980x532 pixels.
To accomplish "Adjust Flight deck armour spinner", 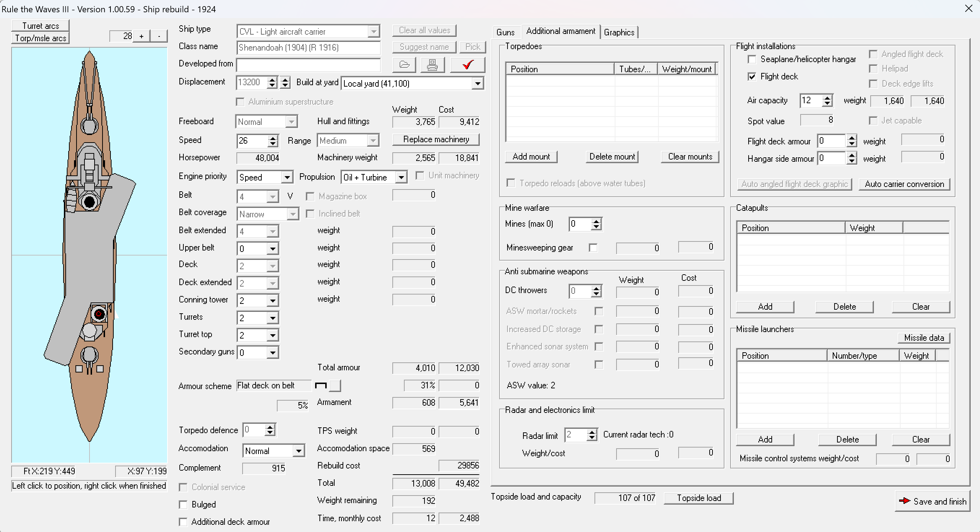I will coord(852,141).
